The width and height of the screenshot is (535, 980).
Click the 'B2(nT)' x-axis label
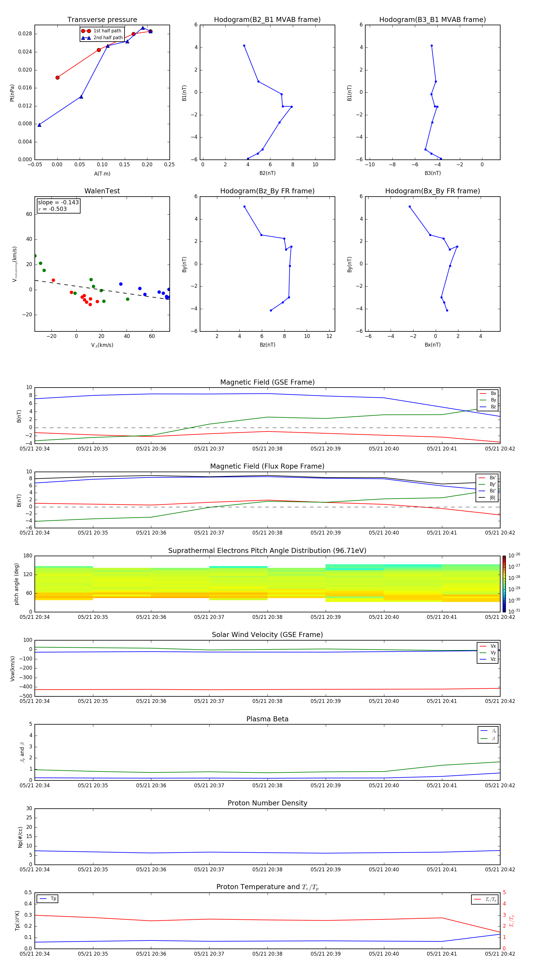[267, 173]
